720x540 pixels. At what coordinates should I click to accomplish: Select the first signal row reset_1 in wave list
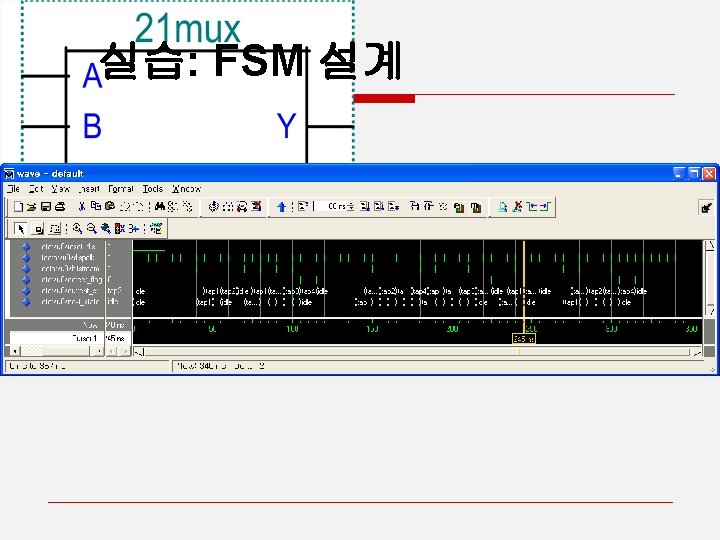pyautogui.click(x=68, y=247)
